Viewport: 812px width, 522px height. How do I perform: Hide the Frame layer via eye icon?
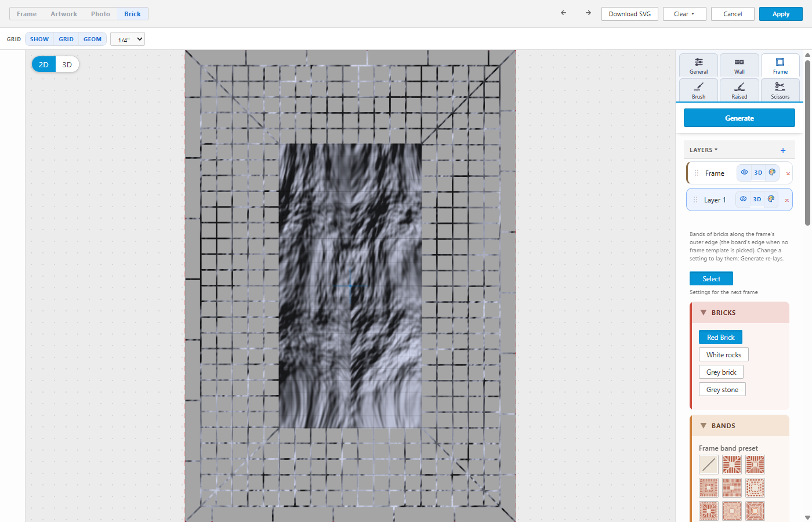pos(744,172)
